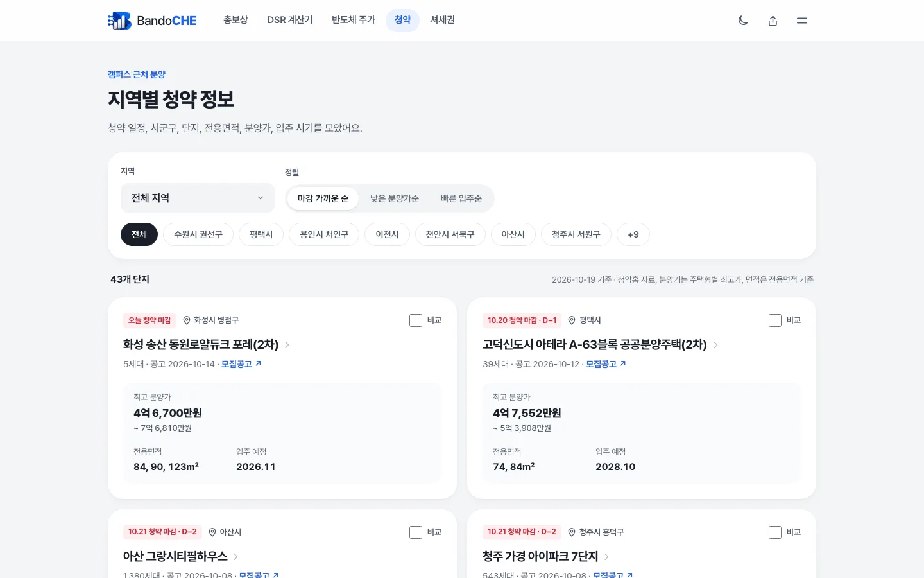Check 비교 box for 청주 가경 아이파크 7단지
This screenshot has height=578, width=924.
tap(775, 532)
